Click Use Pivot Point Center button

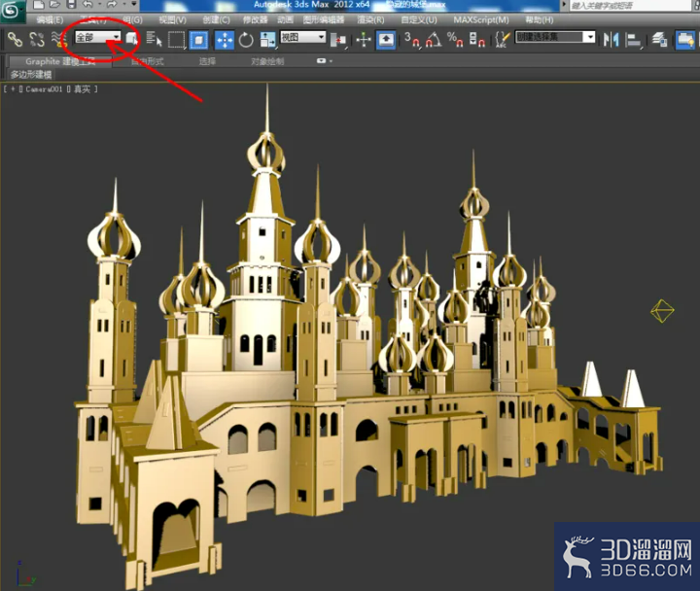(x=338, y=40)
